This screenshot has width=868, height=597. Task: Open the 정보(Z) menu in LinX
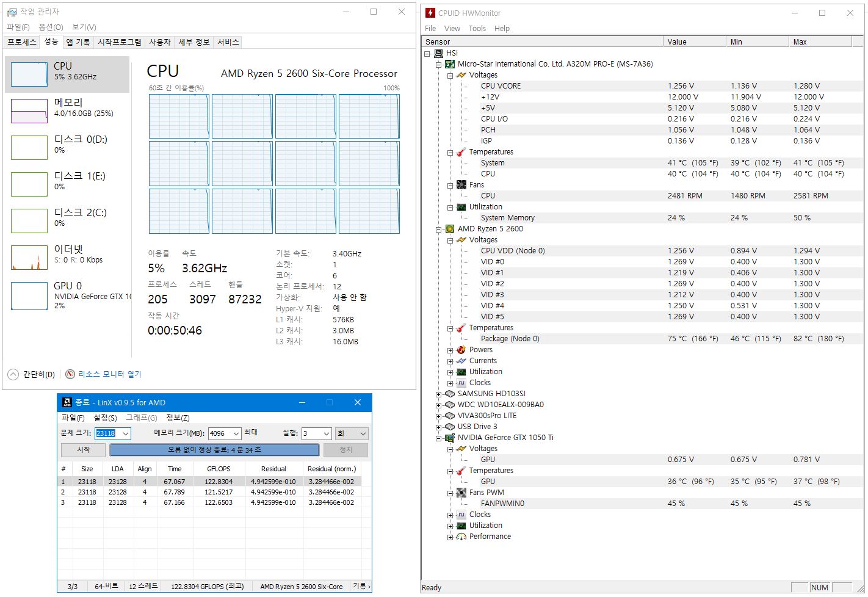pos(178,418)
